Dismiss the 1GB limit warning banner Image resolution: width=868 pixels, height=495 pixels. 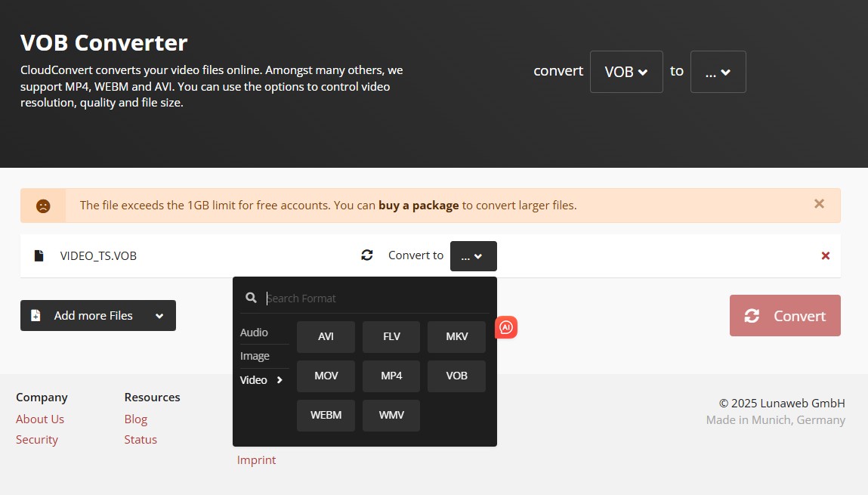[x=819, y=203]
